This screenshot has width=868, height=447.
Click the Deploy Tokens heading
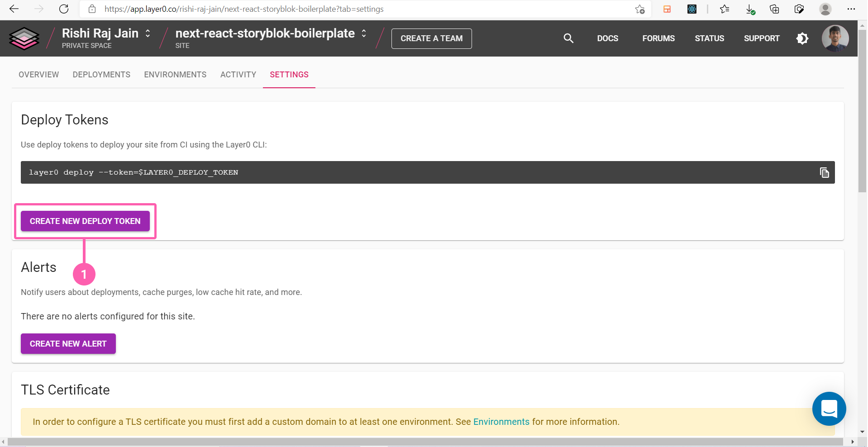pos(65,120)
